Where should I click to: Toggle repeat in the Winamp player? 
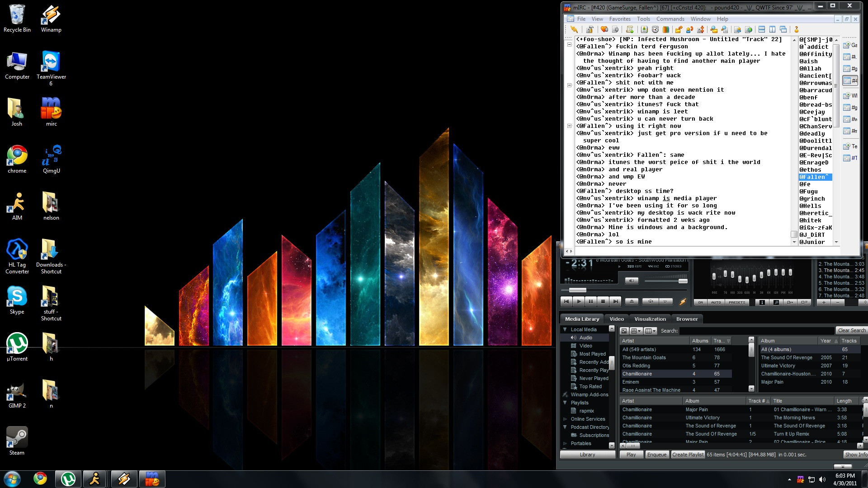(x=665, y=301)
